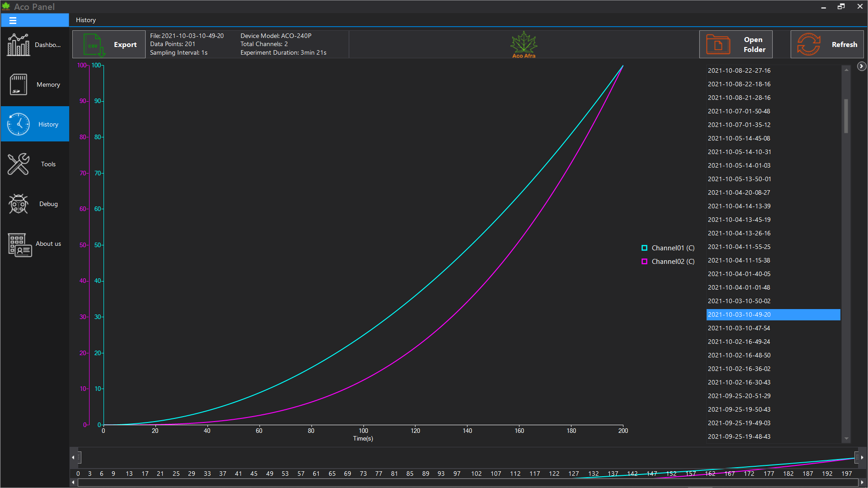
Task: Select record 2021-10-02-16-36-02
Action: 773,369
